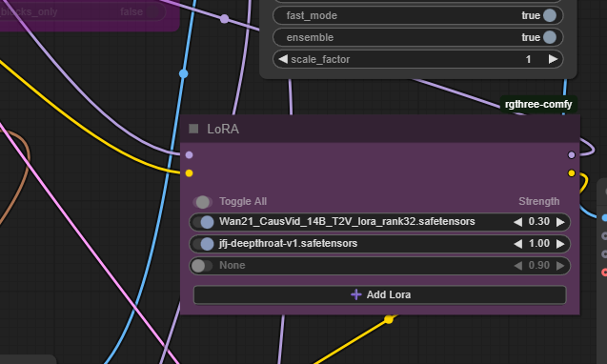Decrease CausVid lora strength 0.30
Image resolution: width=607 pixels, height=364 pixels.
pyautogui.click(x=517, y=222)
